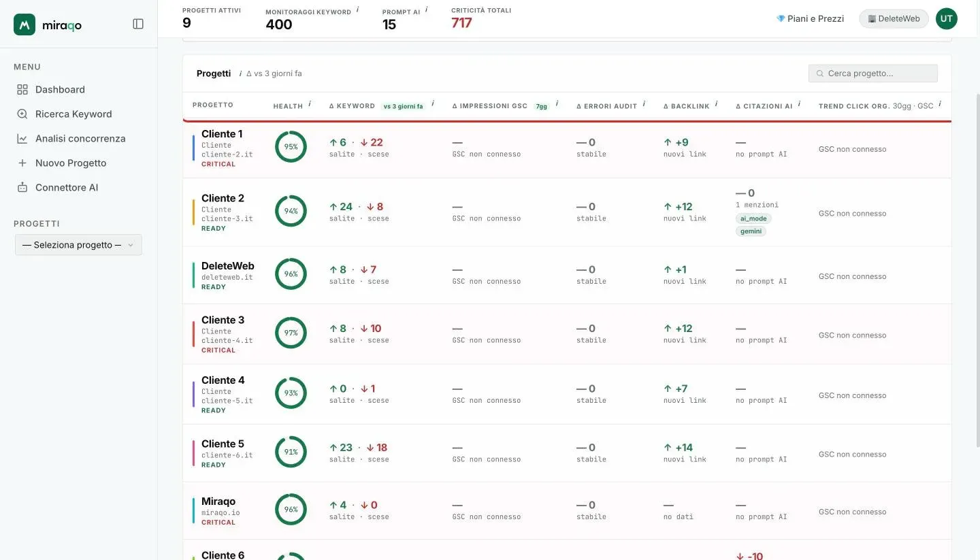Click the plus icon for Nuovo Progetto
Image resolution: width=980 pixels, height=560 pixels.
[x=22, y=163]
